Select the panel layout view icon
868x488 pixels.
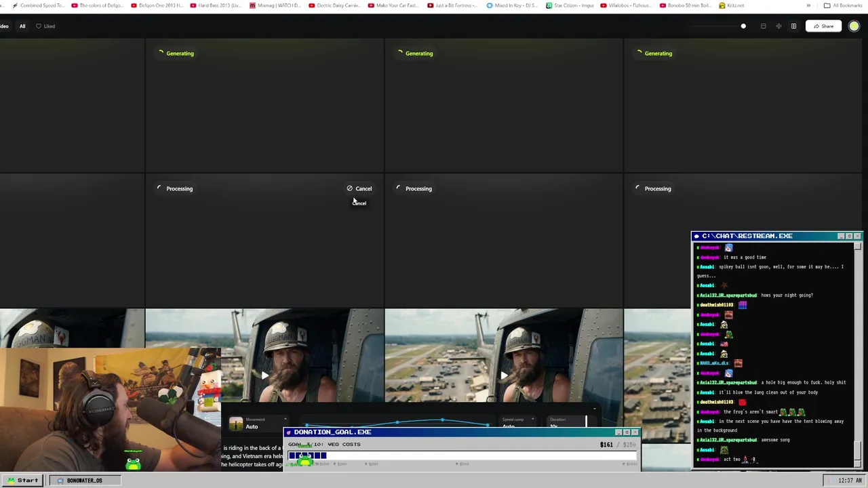click(x=763, y=26)
